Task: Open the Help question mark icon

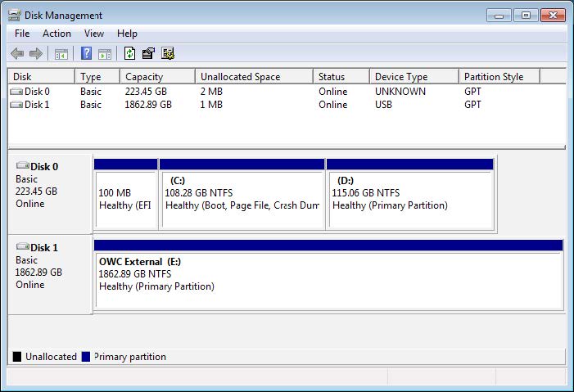Action: pos(87,53)
